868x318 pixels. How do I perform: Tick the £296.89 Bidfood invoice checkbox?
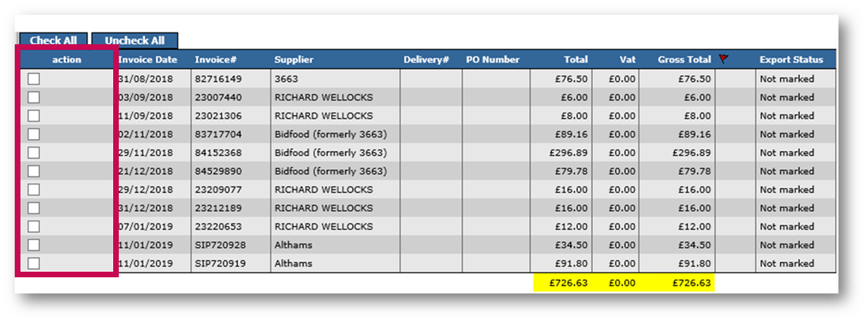point(34,152)
